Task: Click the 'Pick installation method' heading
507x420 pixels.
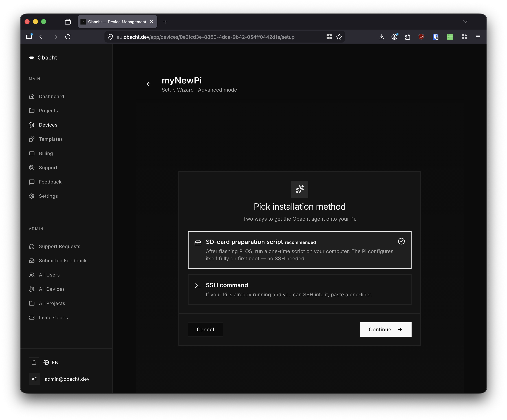Action: [299, 207]
